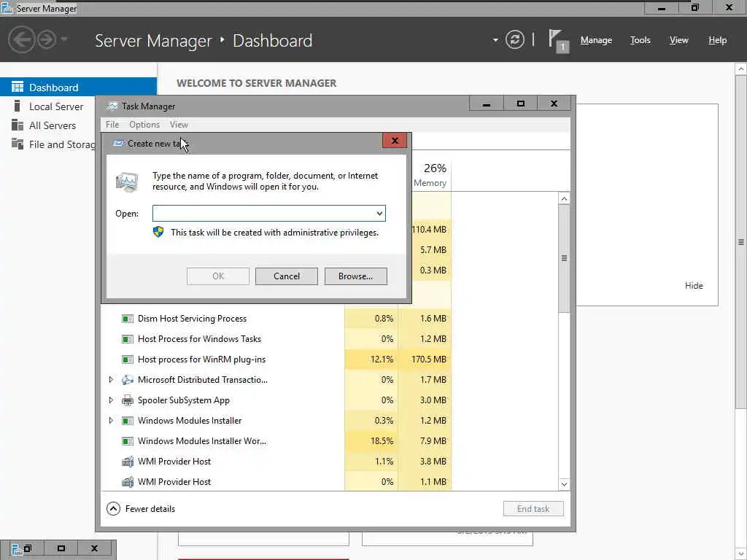
Task: Click the Server Manager forward arrow
Action: point(47,39)
